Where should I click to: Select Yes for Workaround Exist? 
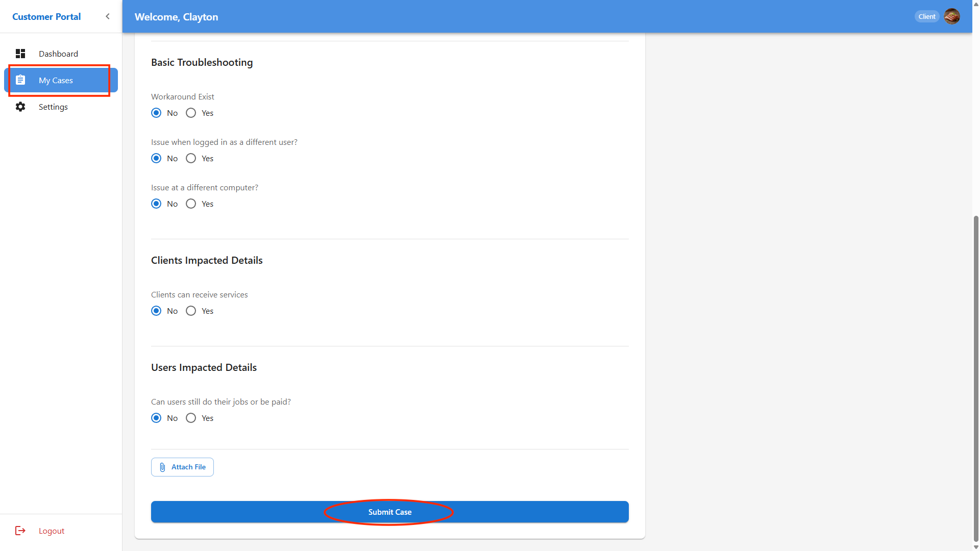(x=191, y=113)
